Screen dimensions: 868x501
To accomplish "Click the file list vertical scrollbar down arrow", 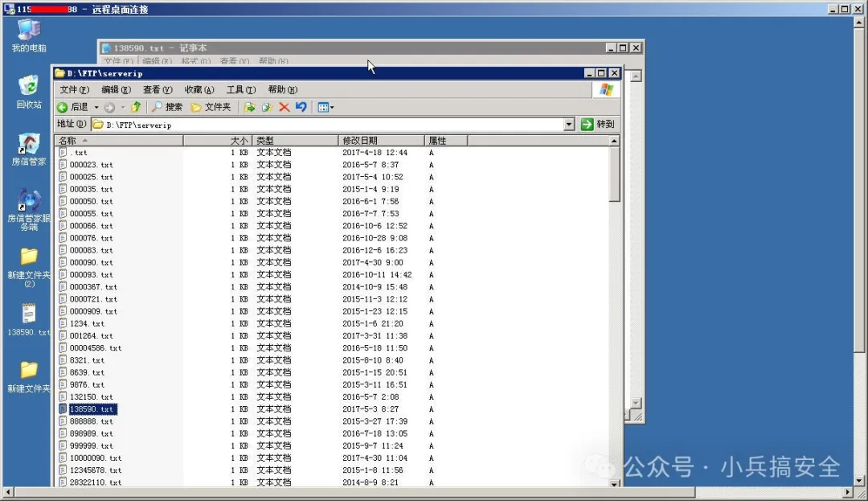I will (x=614, y=483).
